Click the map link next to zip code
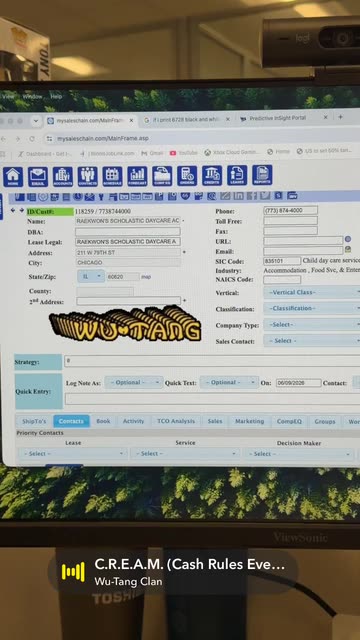Screen dimensions: 360x640 tap(146, 277)
